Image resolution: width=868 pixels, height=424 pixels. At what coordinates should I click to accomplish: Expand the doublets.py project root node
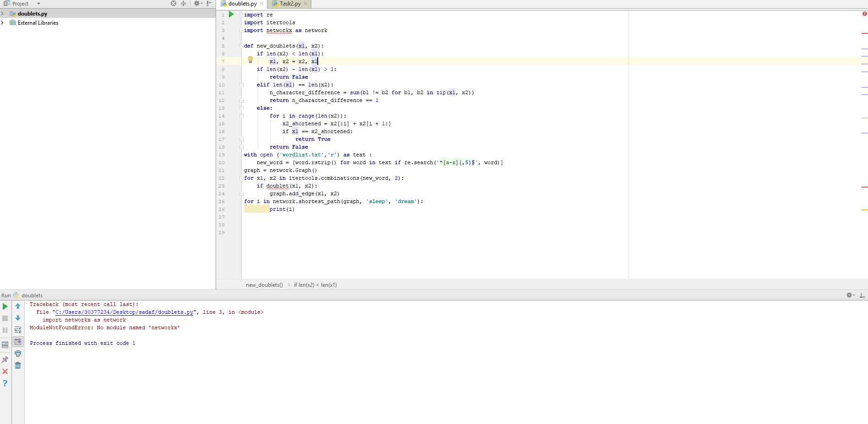click(3, 14)
